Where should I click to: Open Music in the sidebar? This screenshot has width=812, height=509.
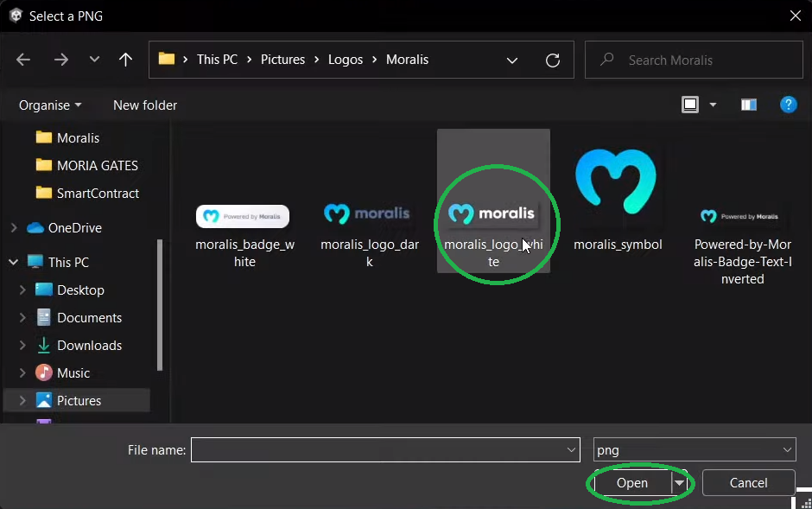pyautogui.click(x=62, y=372)
